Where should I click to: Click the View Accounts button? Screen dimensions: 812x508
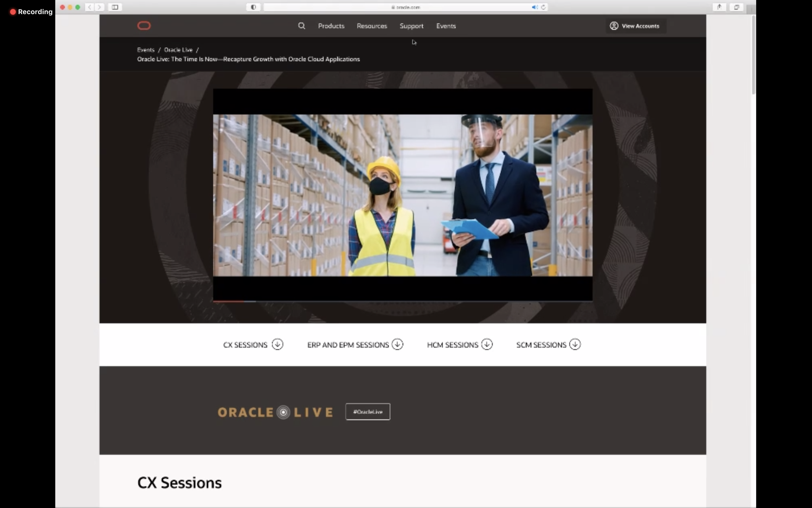click(x=636, y=26)
